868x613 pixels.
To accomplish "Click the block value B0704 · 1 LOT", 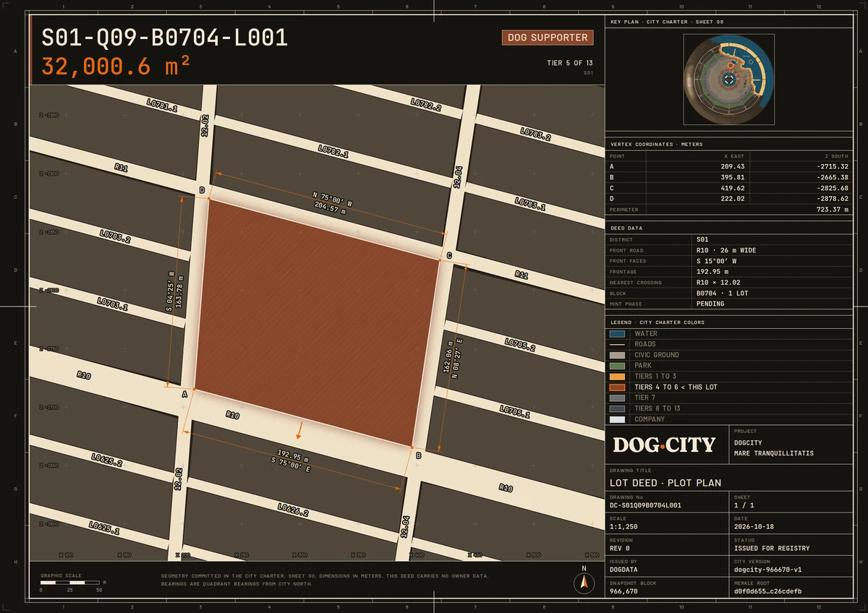I will pyautogui.click(x=723, y=293).
